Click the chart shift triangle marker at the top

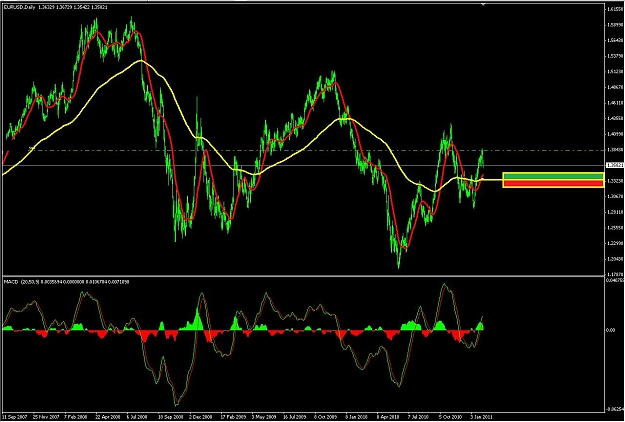[483, 4]
